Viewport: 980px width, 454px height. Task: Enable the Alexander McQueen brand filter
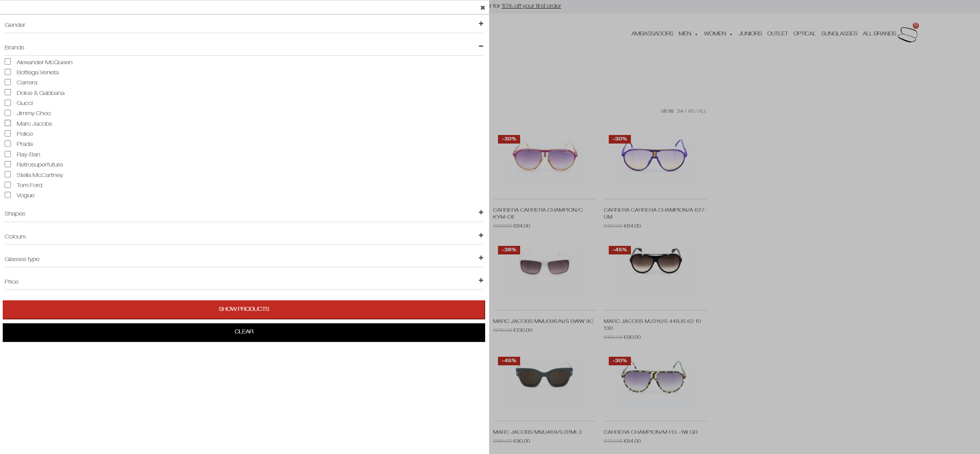[x=8, y=62]
